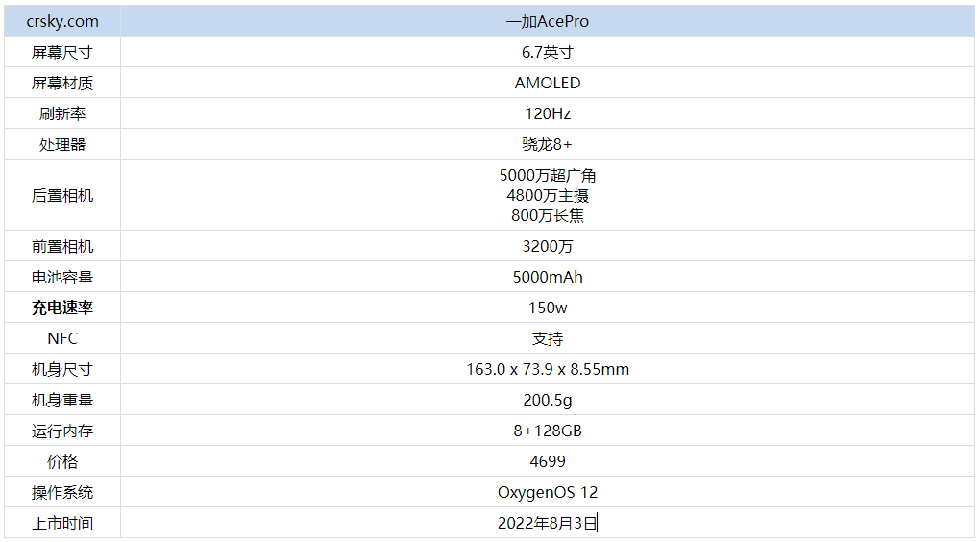980x542 pixels.
Task: Select the 一加AcePro header cell
Action: [x=548, y=21]
